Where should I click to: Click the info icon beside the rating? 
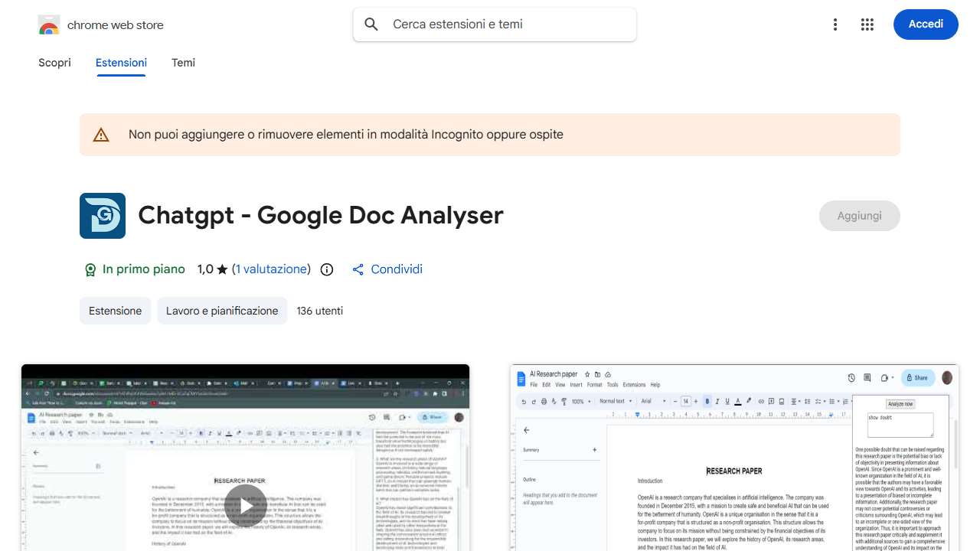[x=326, y=269]
